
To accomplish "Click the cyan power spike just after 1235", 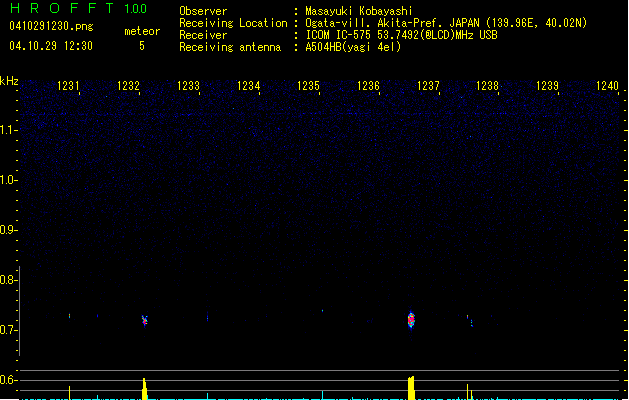I will [323, 395].
